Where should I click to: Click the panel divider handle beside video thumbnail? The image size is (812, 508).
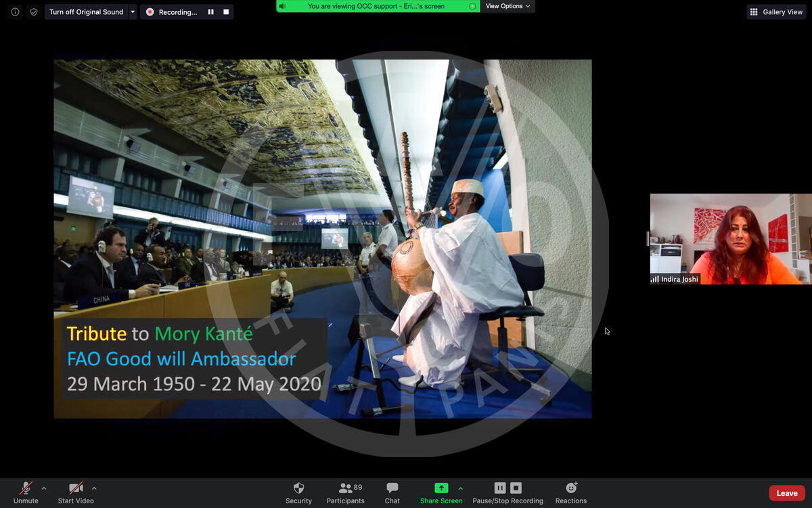click(648, 238)
